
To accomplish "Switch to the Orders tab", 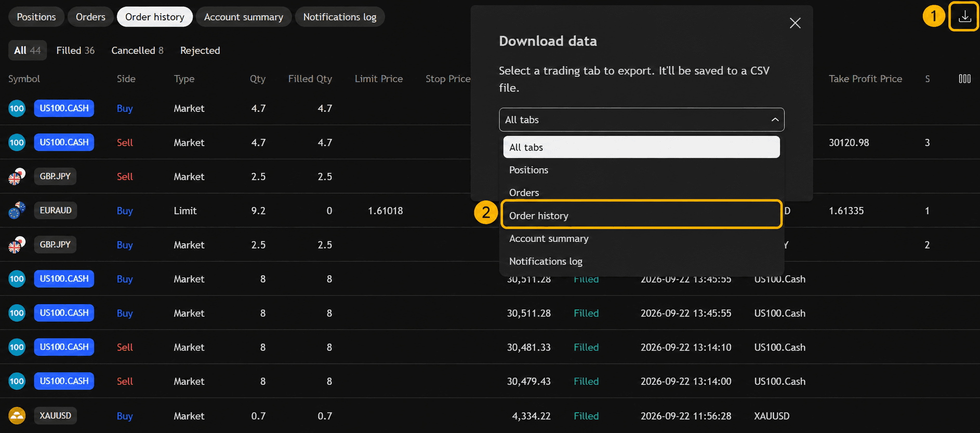I will click(x=90, y=17).
